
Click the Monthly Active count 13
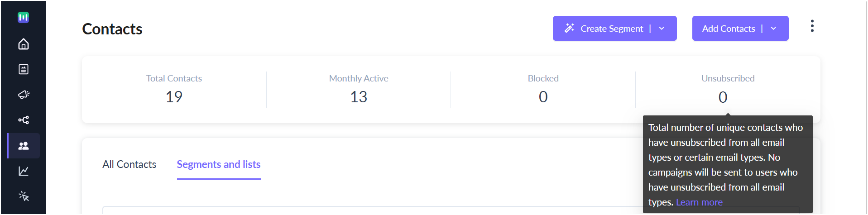pos(359,97)
